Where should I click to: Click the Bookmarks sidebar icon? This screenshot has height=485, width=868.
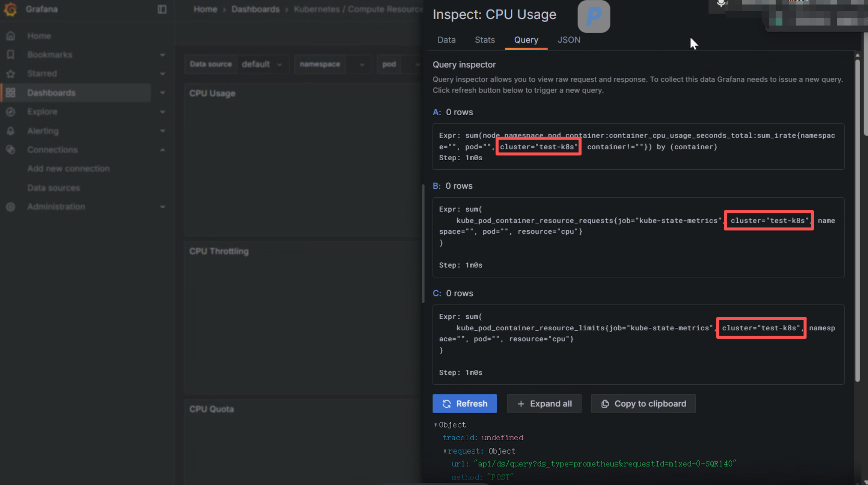11,55
